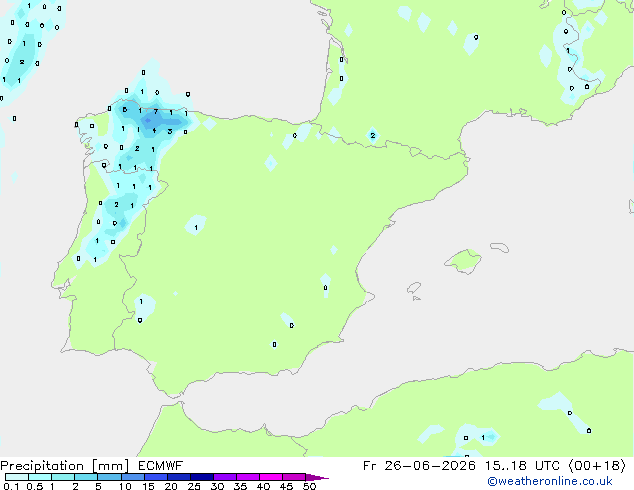This screenshot has width=634, height=490.
Task: Select the 20–25 mm legend swatch
Action: (179, 477)
